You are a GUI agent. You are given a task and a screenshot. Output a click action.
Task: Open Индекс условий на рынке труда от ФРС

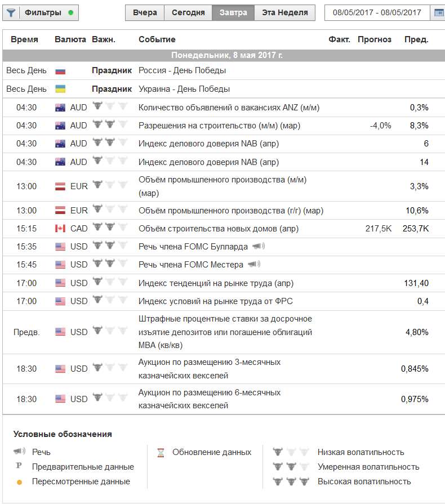point(215,301)
